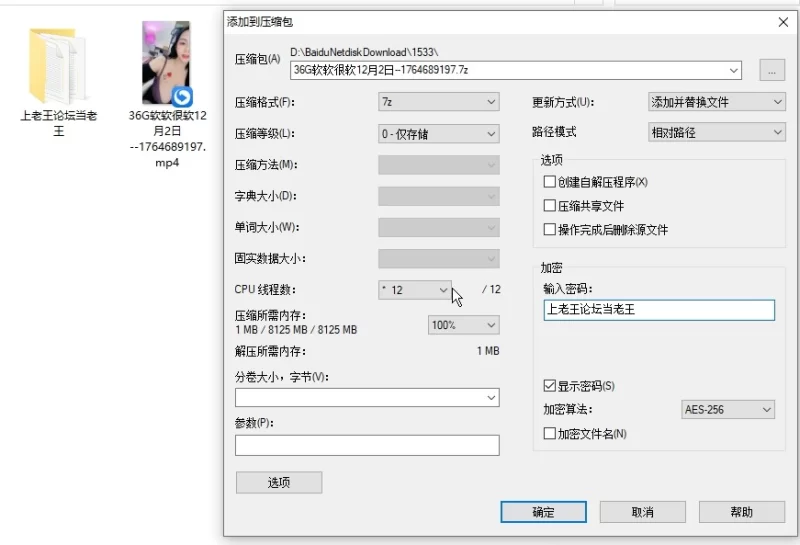The height and width of the screenshot is (545, 800).
Task: Enable 加密文件名 checkbox
Action: pyautogui.click(x=549, y=434)
